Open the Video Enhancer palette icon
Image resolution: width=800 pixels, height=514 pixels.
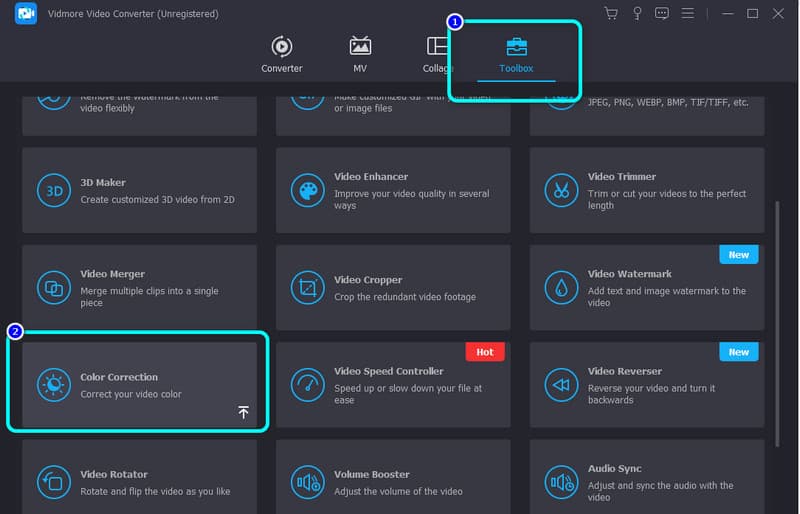(307, 190)
